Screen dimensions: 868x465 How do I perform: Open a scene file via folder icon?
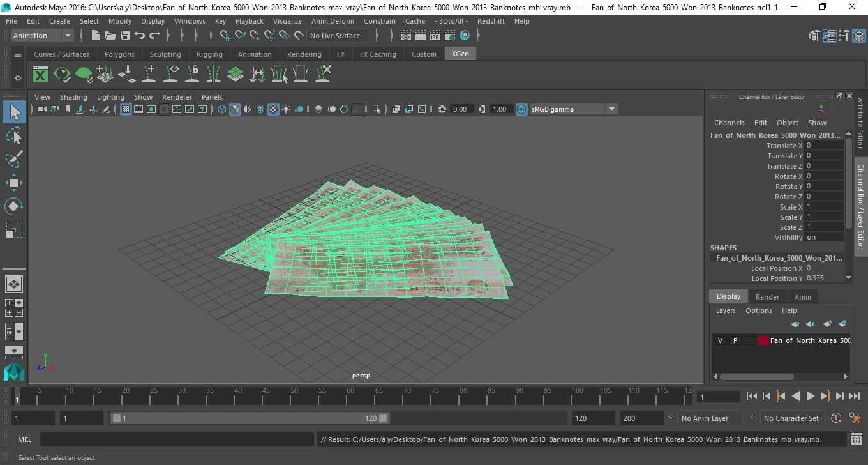(110, 36)
